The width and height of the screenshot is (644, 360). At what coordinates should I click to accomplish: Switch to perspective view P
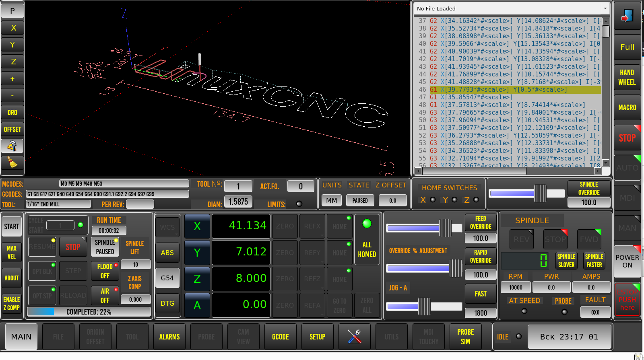click(12, 11)
